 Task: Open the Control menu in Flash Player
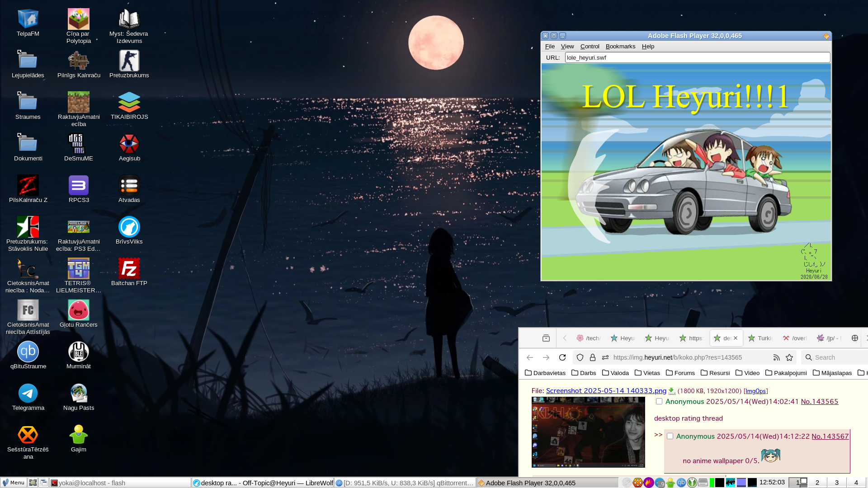[590, 47]
